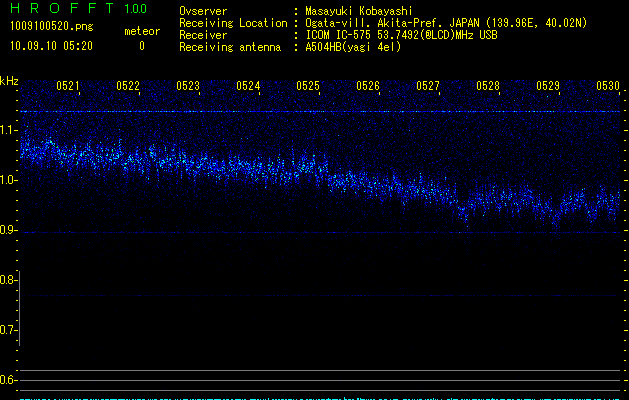This screenshot has width=629, height=400.
Task: Select the meteor count value 0
Action: click(x=141, y=46)
